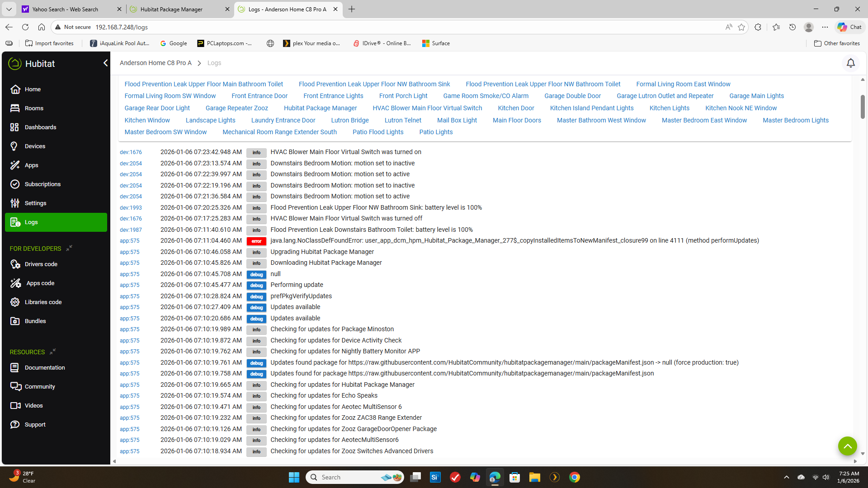
Task: Click dev:1676 link in first log row
Action: click(x=131, y=152)
